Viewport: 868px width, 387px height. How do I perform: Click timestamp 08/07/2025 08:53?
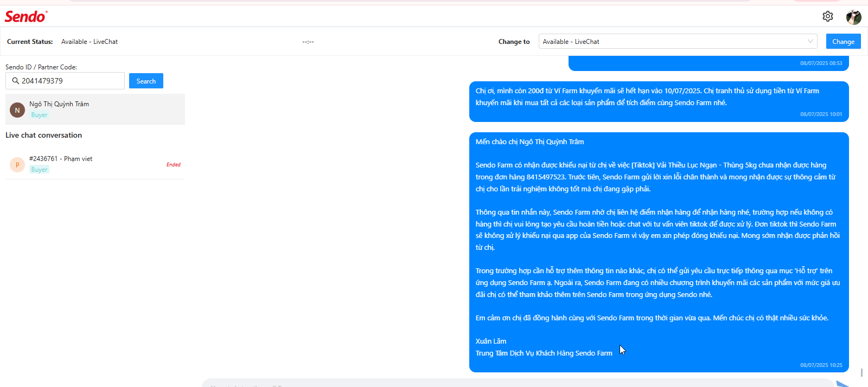coord(821,63)
